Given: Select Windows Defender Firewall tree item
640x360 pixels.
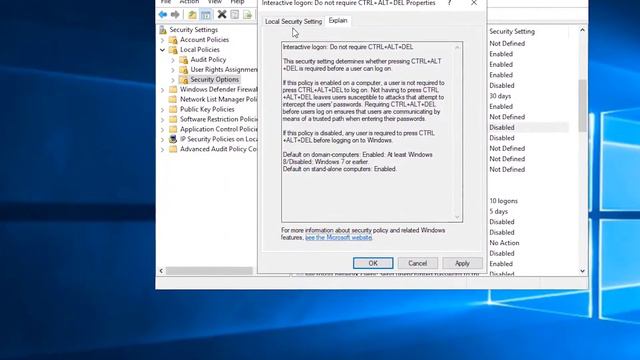Looking at the screenshot, I should (x=218, y=89).
